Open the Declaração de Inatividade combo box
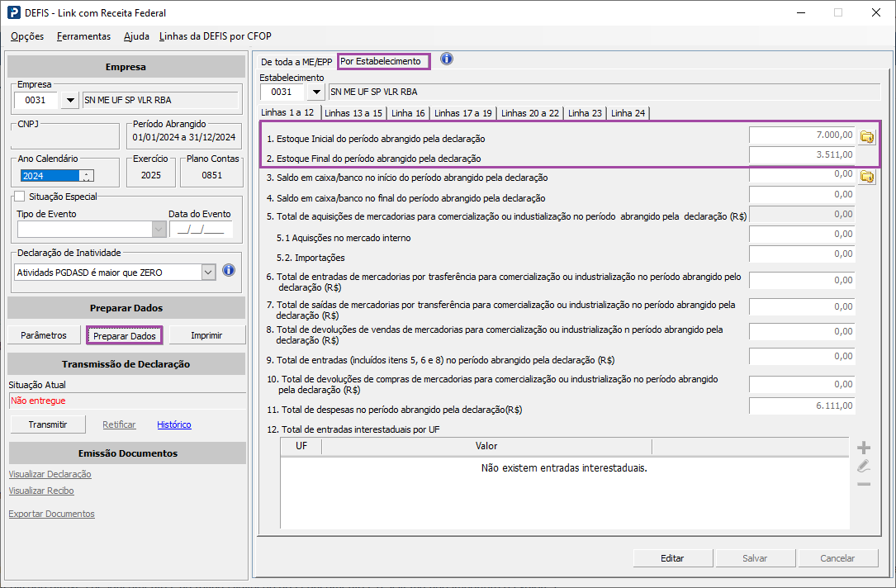 207,272
